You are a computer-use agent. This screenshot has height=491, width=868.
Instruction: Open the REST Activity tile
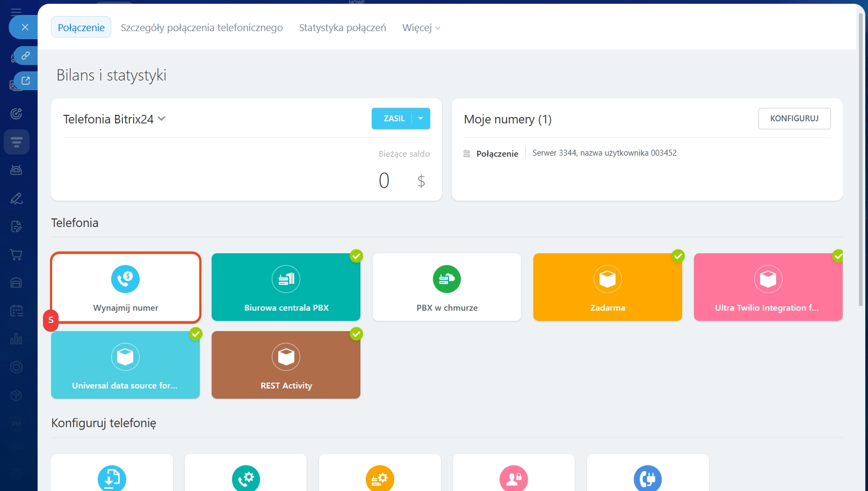pyautogui.click(x=286, y=365)
